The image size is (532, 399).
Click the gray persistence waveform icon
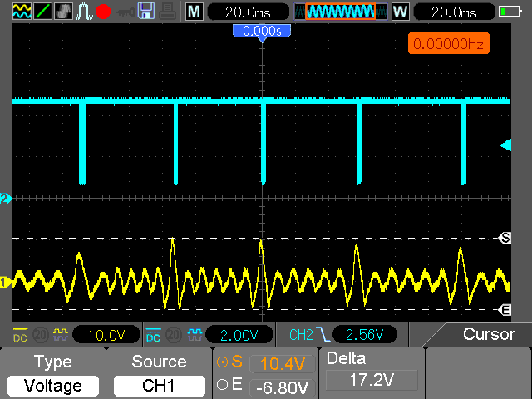(63, 11)
